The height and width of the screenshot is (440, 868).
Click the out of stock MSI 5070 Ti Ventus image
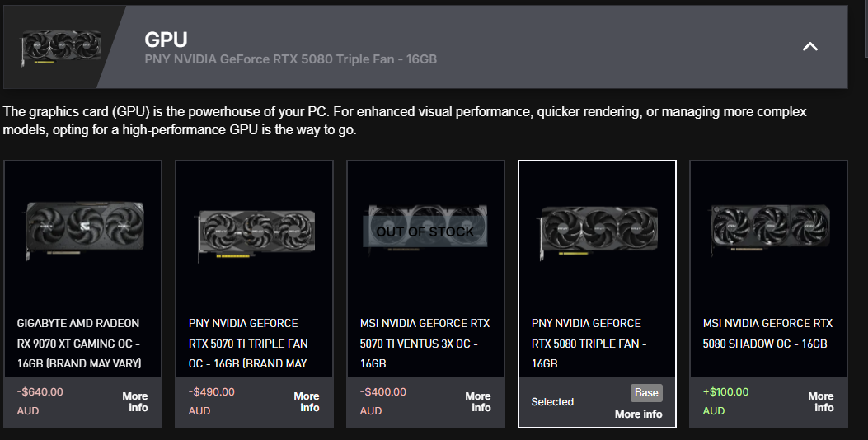coord(427,230)
